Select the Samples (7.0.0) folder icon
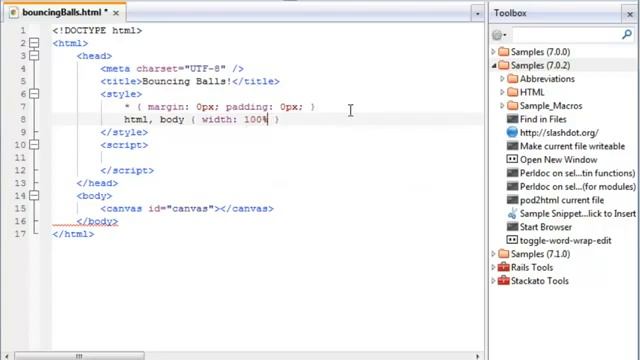 coord(504,51)
